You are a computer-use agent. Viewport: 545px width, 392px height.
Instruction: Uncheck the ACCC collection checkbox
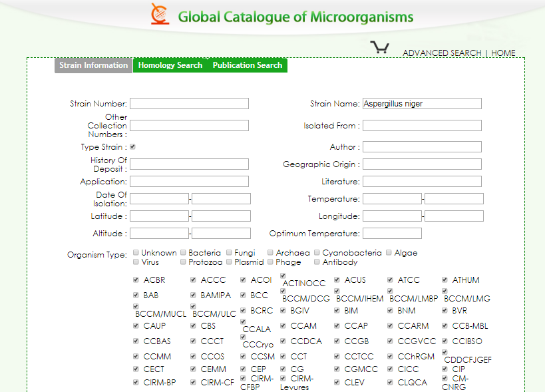tap(193, 280)
